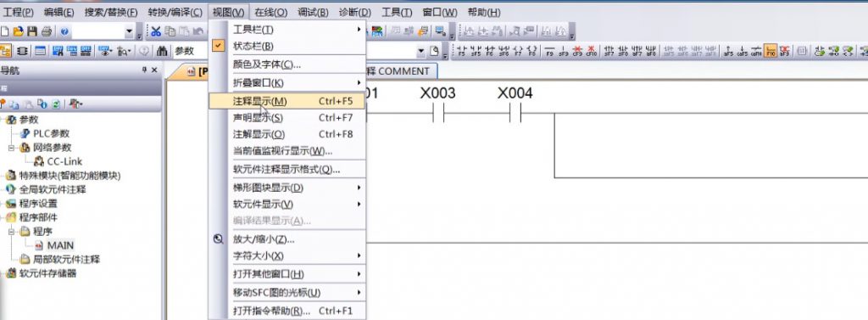The image size is (868, 320).
Task: Select MAIN program in navigation tree
Action: (60, 245)
